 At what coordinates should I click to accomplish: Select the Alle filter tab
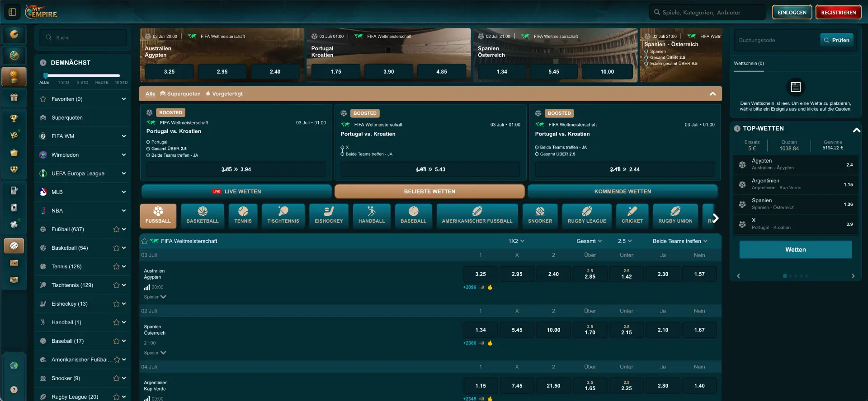(151, 94)
